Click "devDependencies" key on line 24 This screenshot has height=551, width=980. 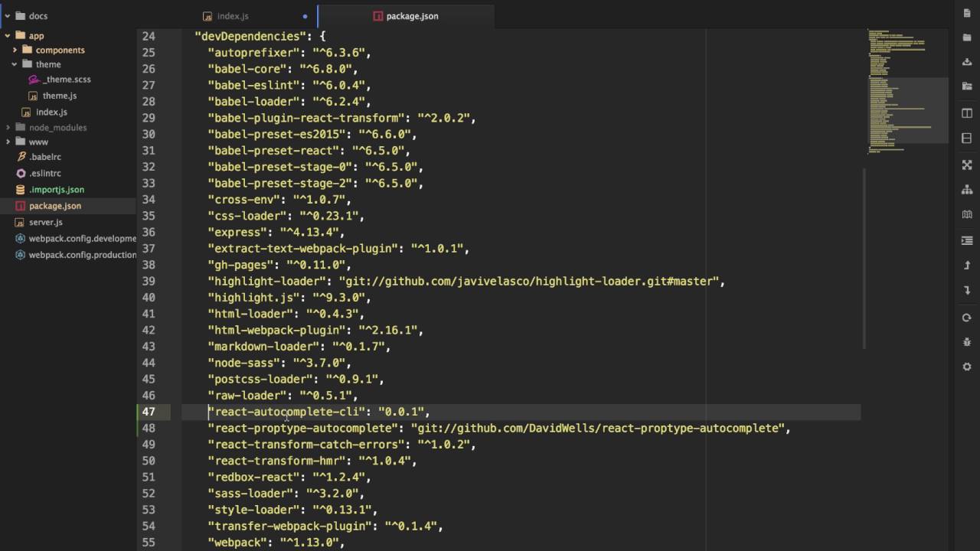(250, 36)
